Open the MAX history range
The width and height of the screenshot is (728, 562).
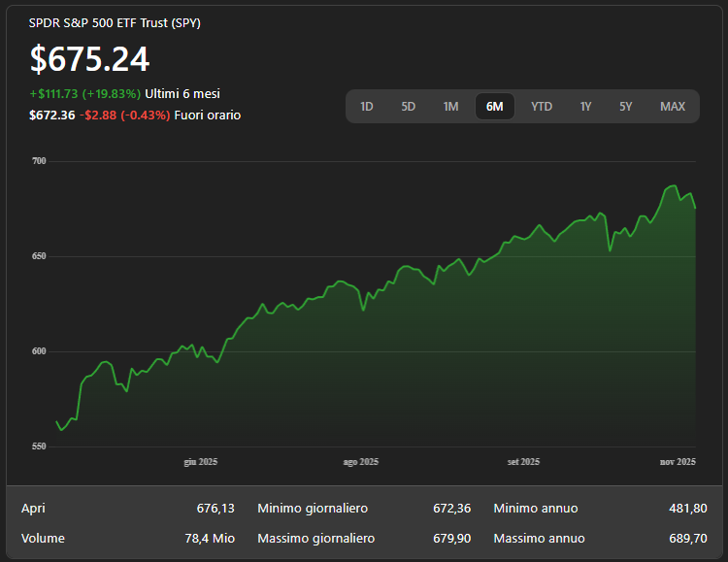[672, 107]
